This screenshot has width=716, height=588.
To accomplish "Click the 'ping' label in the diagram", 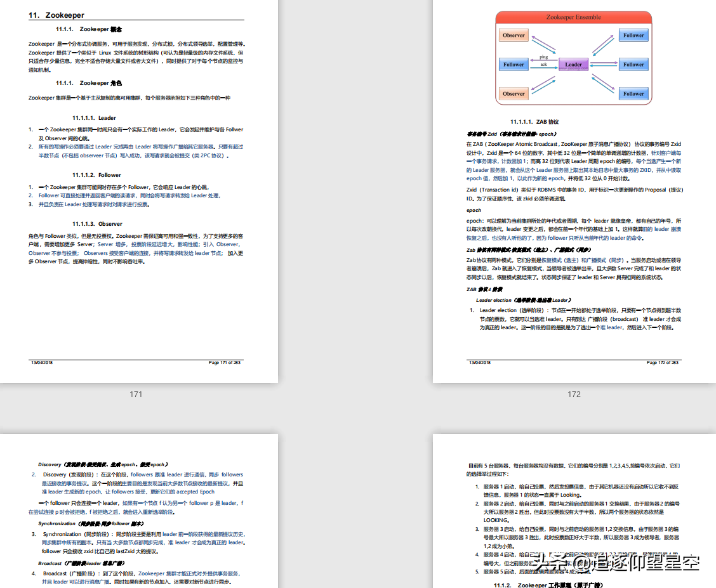I will pyautogui.click(x=543, y=57).
